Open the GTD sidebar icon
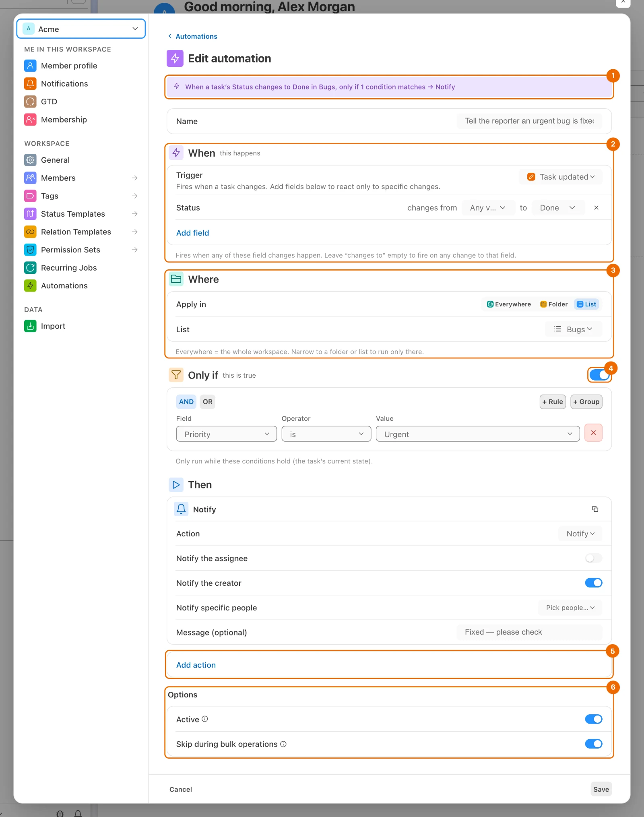 [30, 101]
